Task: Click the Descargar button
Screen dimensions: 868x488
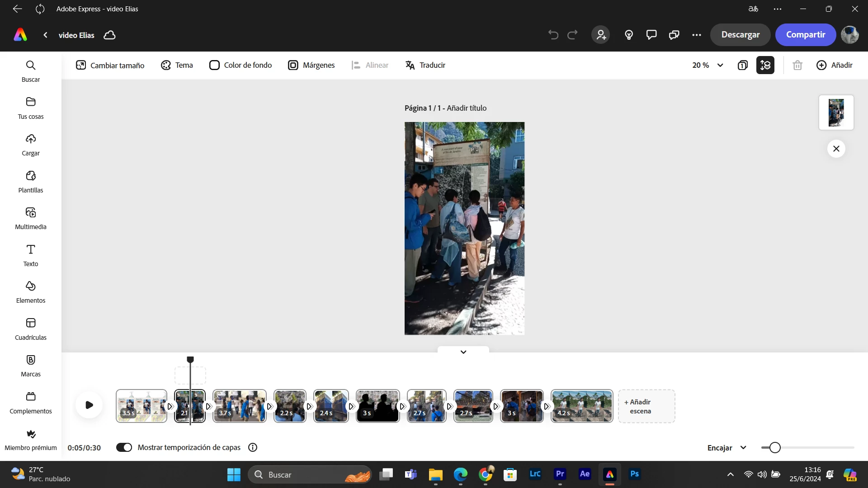Action: [740, 35]
